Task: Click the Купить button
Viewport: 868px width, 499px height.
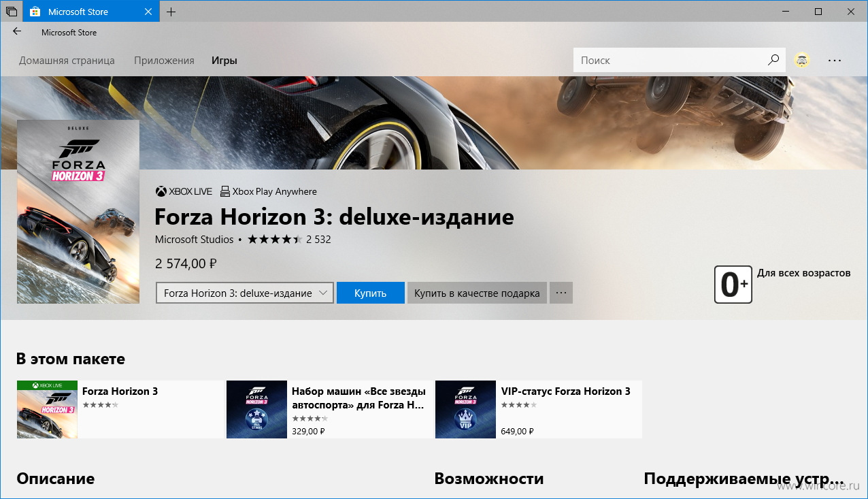Action: pos(371,293)
